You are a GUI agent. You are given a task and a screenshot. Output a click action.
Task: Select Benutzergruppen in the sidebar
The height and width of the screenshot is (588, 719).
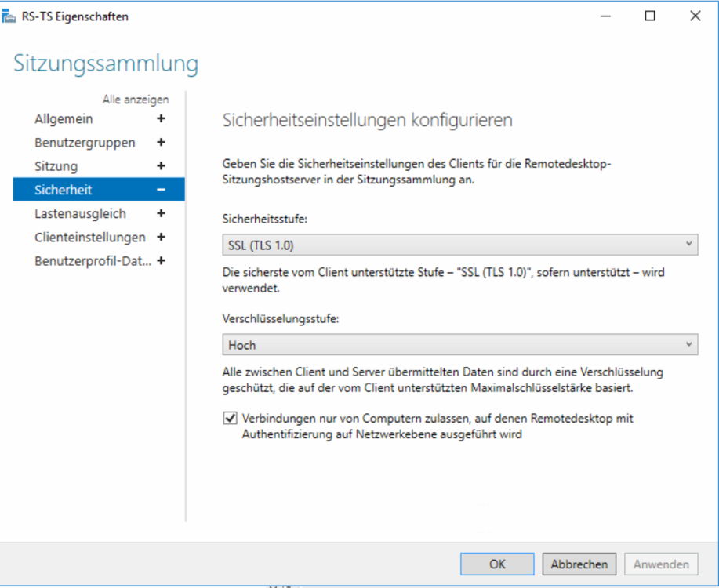(x=85, y=143)
